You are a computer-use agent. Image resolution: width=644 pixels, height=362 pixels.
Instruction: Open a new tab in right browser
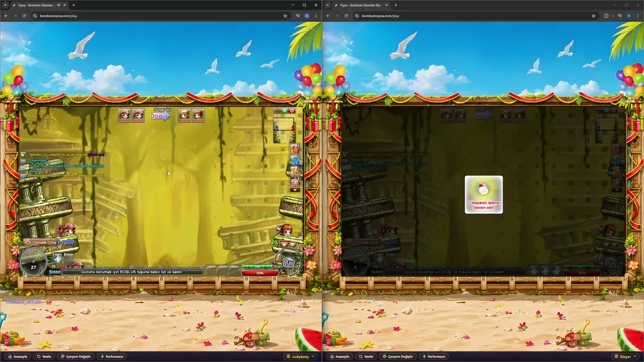pos(395,5)
